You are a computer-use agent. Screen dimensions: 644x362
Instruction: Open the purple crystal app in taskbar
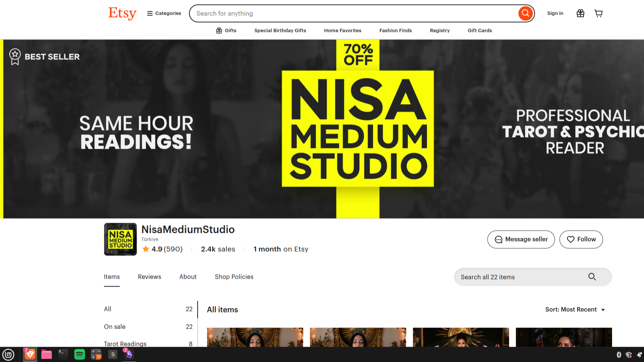[129, 354]
